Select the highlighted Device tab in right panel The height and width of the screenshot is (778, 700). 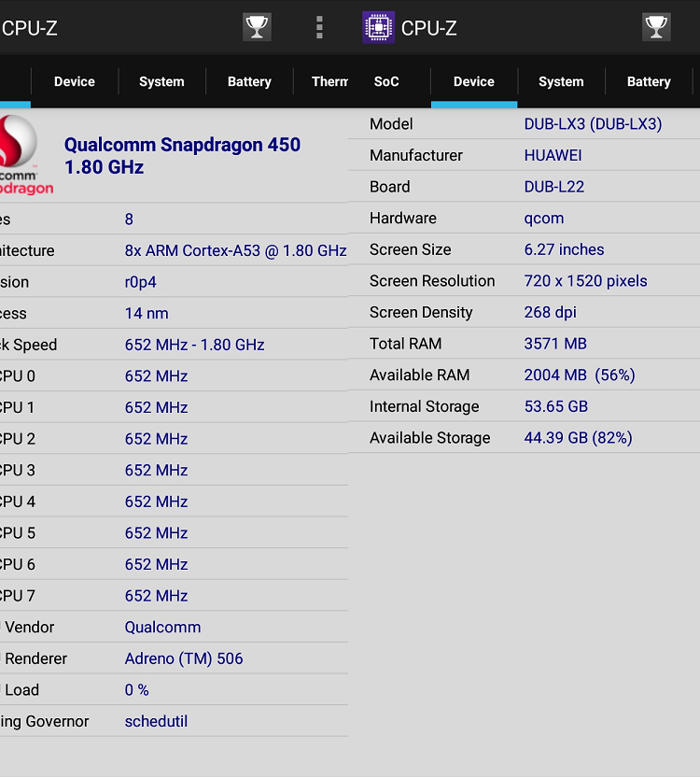473,82
